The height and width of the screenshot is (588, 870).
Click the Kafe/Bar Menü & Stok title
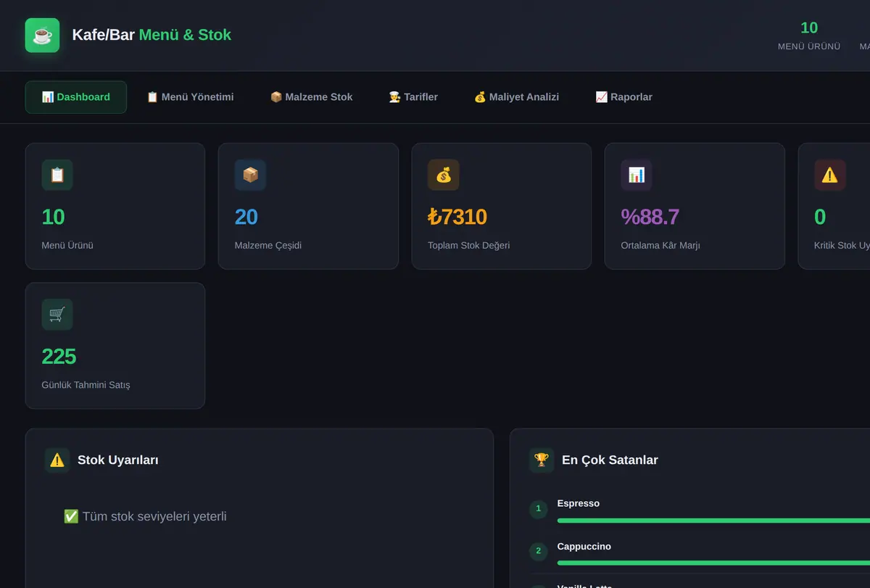pyautogui.click(x=152, y=35)
